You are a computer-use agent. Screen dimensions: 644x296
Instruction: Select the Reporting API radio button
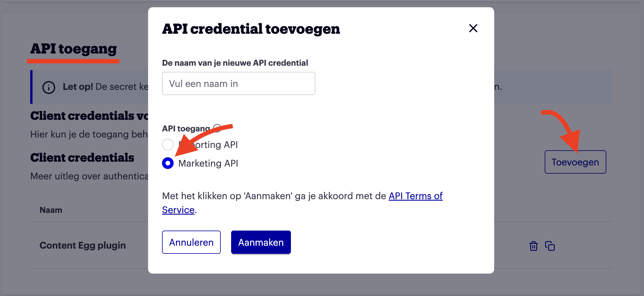(168, 145)
